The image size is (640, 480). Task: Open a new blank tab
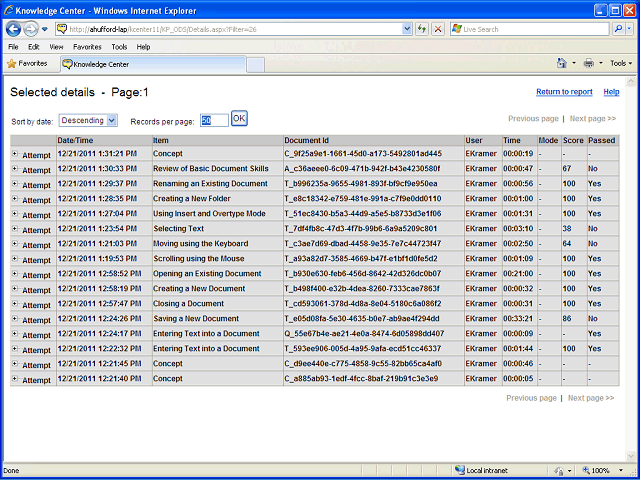(256, 65)
